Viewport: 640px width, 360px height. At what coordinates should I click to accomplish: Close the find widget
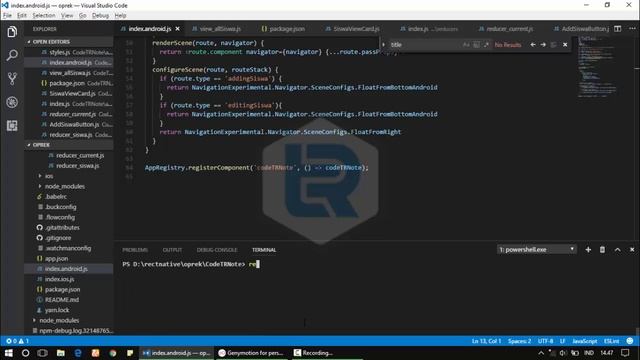565,44
